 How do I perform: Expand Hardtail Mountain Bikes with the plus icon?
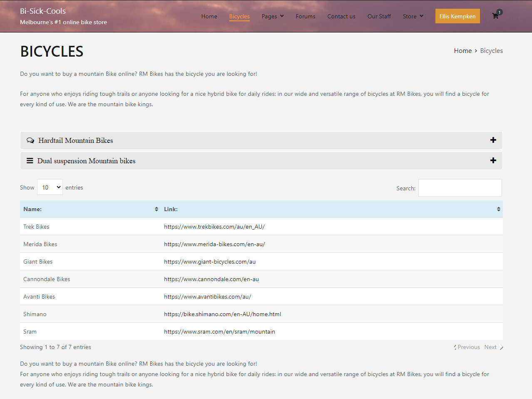pyautogui.click(x=493, y=140)
